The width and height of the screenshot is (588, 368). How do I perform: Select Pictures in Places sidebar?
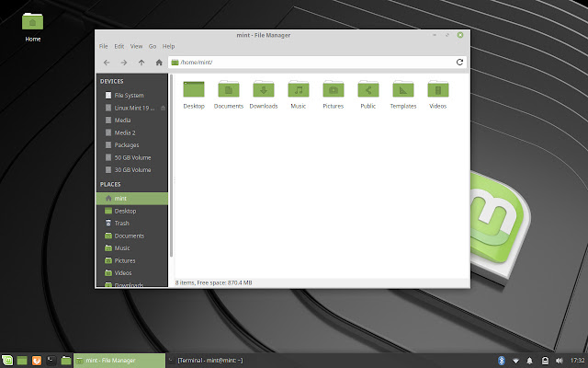[132, 260]
